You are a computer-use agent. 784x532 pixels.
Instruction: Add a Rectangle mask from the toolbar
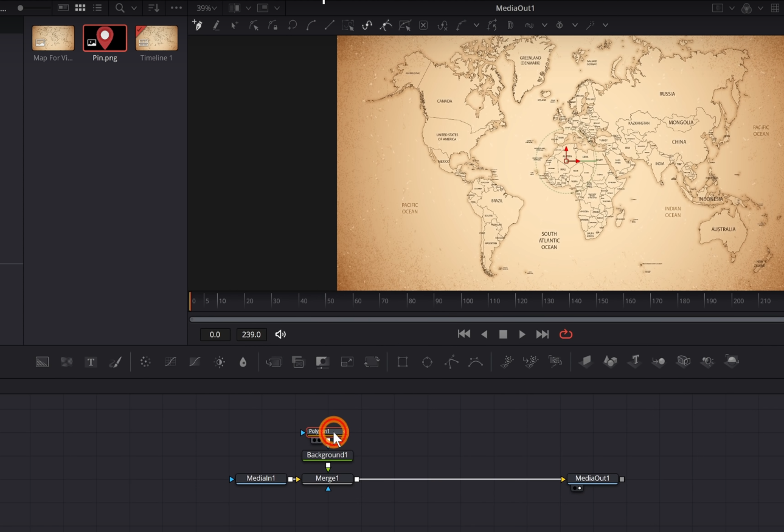tap(403, 362)
